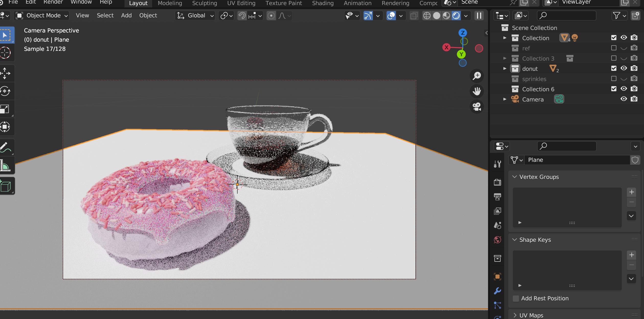Switch to the Modeling workspace tab
The width and height of the screenshot is (644, 319).
pyautogui.click(x=170, y=3)
